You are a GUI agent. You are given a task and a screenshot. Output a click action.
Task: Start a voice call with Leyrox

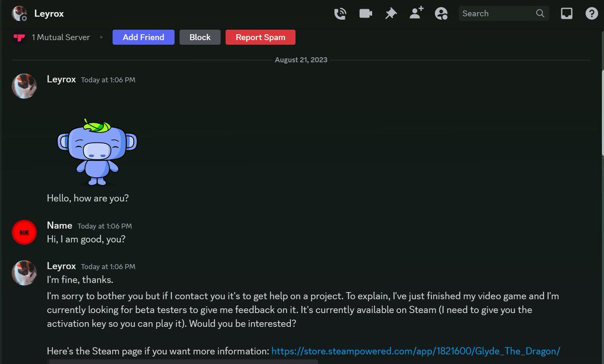(340, 14)
